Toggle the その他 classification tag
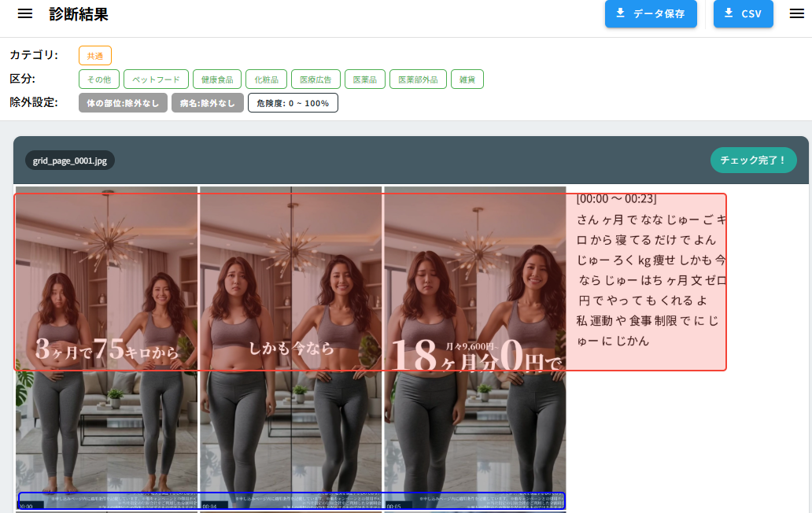The height and width of the screenshot is (513, 812). pos(99,79)
